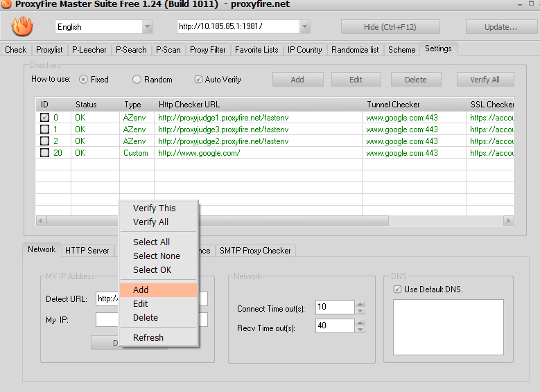The width and height of the screenshot is (540, 392).
Task: Click the Edit checker button
Action: 356,80
